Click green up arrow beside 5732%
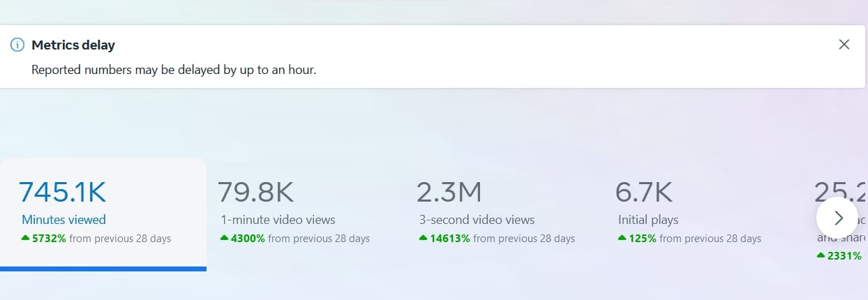The height and width of the screenshot is (300, 868). click(x=26, y=239)
